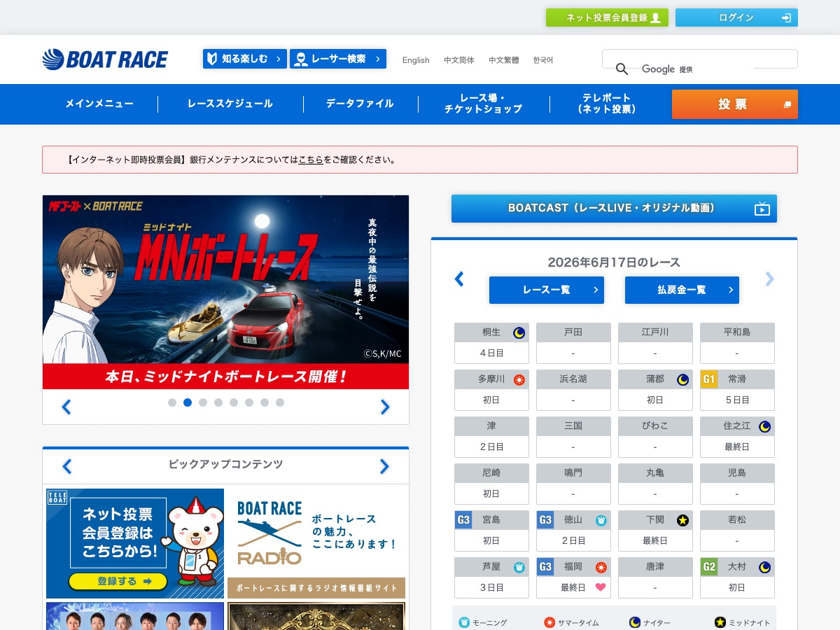Select the sixth carousel dot

[x=249, y=402]
